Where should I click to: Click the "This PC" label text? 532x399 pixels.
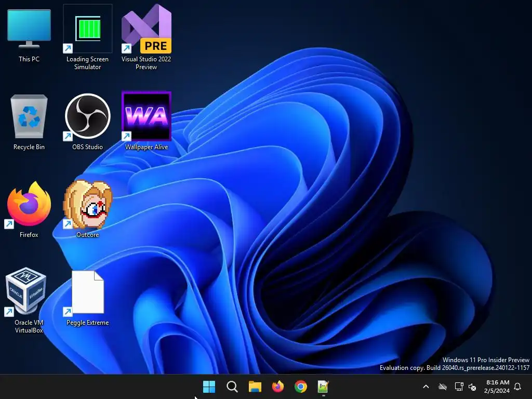coord(29,59)
